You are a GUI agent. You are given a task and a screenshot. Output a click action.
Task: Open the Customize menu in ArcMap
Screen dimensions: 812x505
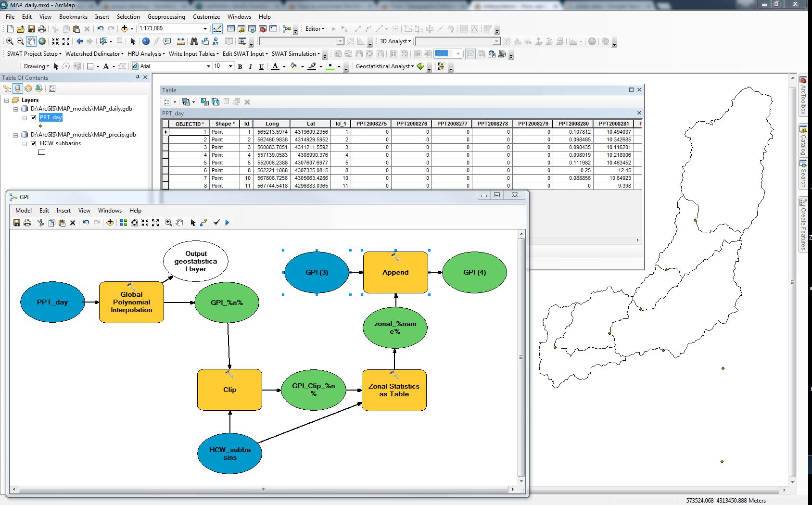pos(206,17)
